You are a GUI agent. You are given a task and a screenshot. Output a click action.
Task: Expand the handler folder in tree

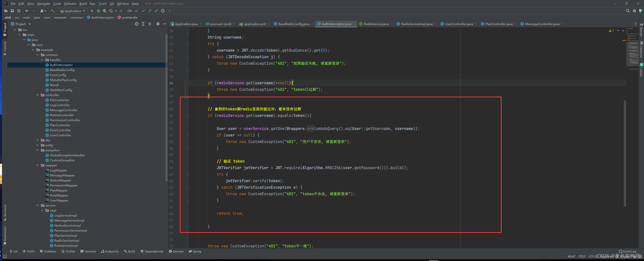click(x=42, y=60)
